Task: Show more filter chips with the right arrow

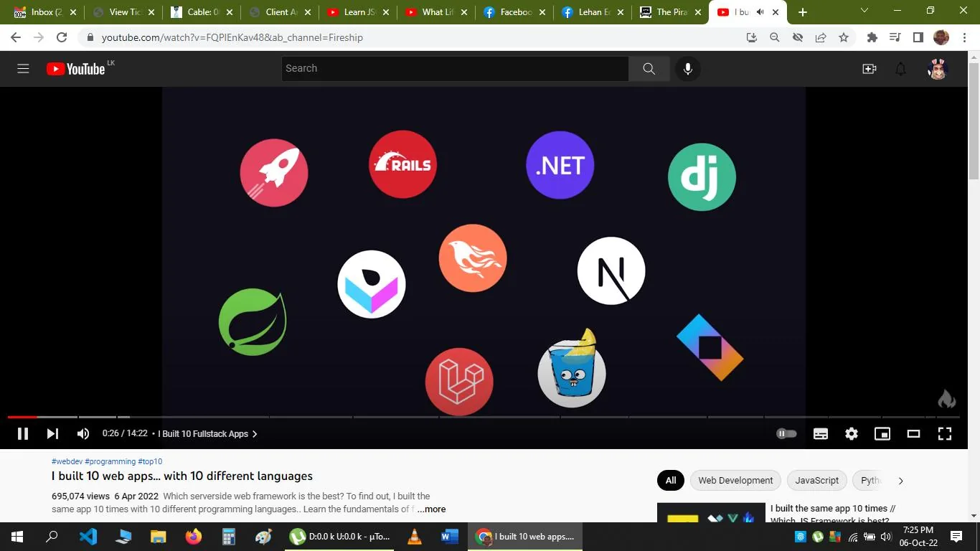Action: click(900, 480)
